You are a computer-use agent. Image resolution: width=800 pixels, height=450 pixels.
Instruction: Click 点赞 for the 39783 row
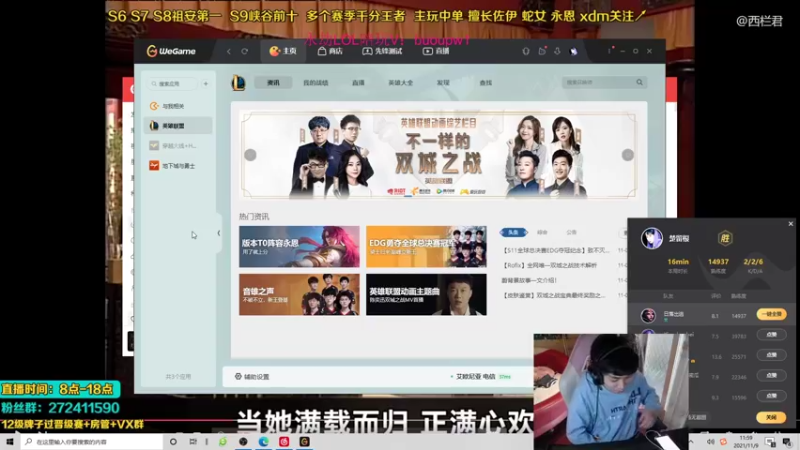[x=771, y=335]
